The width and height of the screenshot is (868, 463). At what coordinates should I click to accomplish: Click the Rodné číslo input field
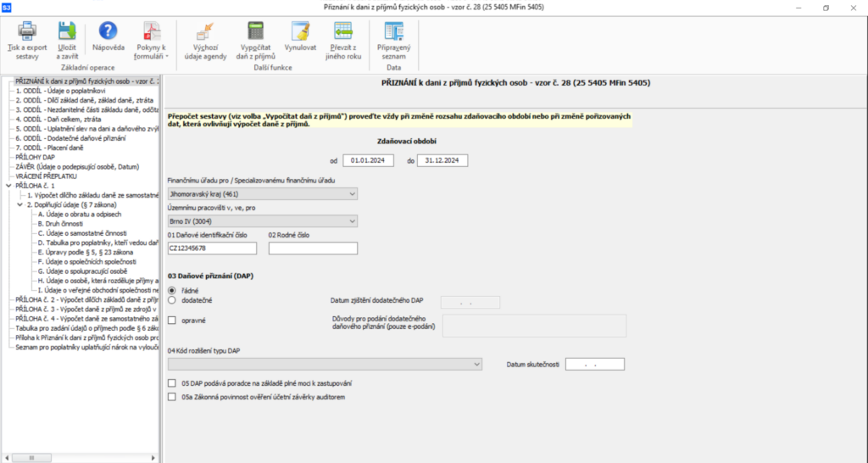pos(313,248)
